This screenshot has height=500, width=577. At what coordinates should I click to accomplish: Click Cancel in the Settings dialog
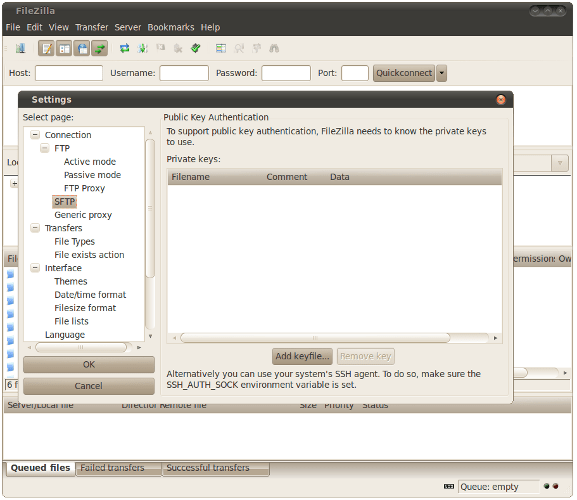(x=89, y=386)
